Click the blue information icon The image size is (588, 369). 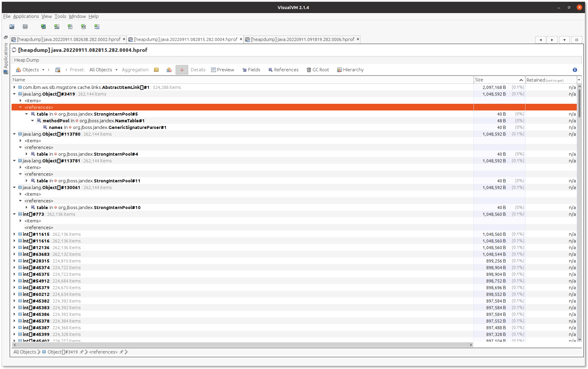coord(575,70)
